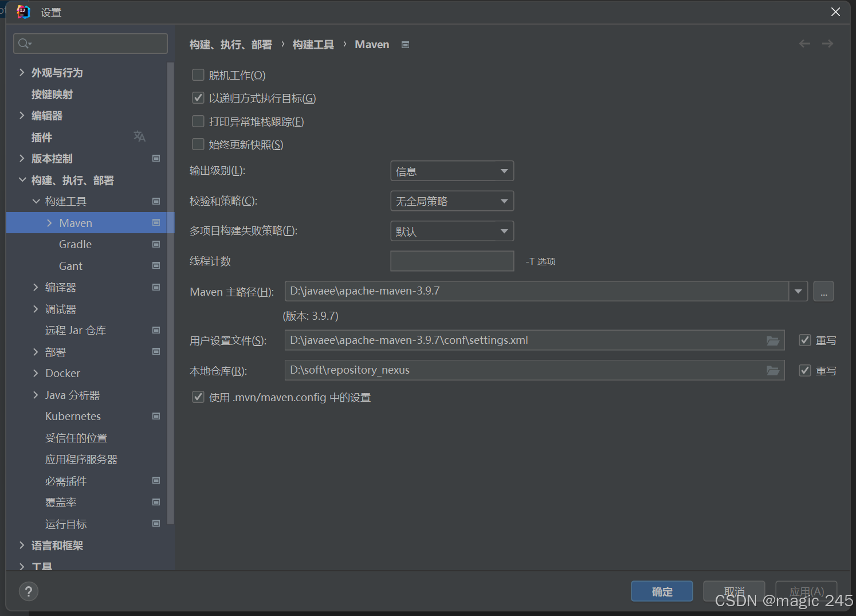Click project-level marker icon beside 运行目标
This screenshot has width=856, height=616.
click(156, 523)
